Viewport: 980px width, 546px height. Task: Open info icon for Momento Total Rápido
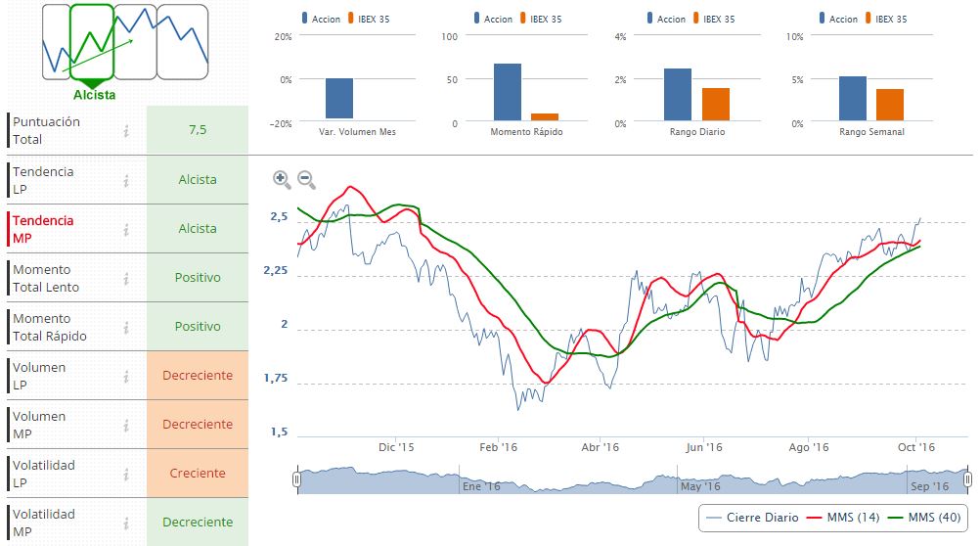tap(126, 327)
